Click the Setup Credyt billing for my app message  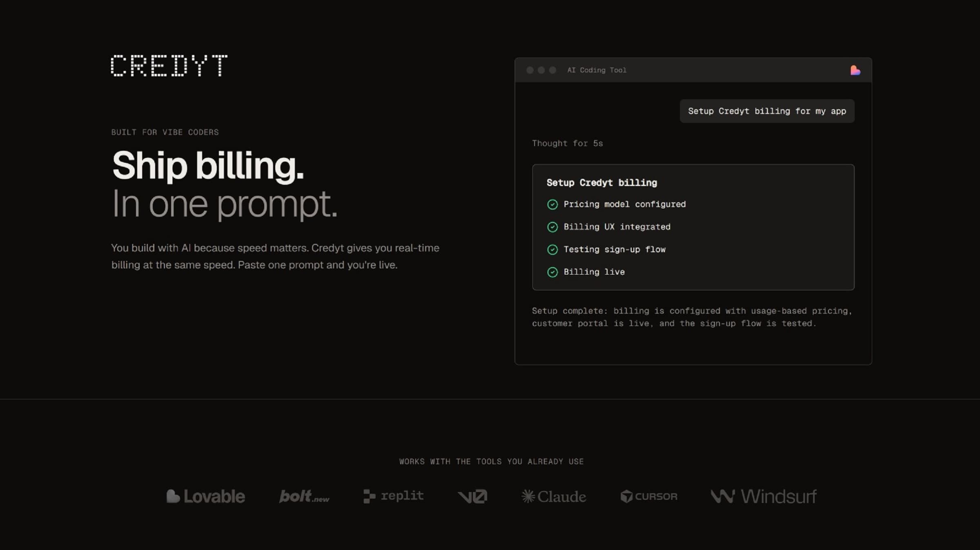[767, 111]
